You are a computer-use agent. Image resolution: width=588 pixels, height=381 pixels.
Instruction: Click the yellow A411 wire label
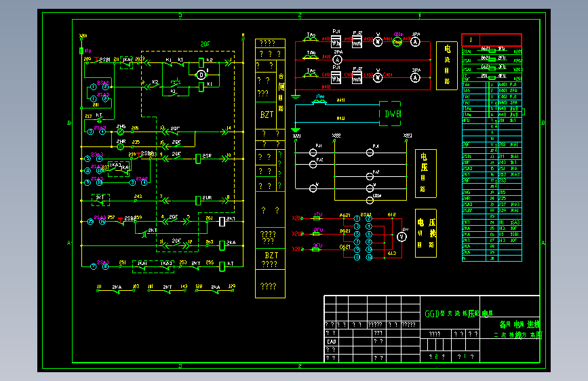tap(340, 100)
